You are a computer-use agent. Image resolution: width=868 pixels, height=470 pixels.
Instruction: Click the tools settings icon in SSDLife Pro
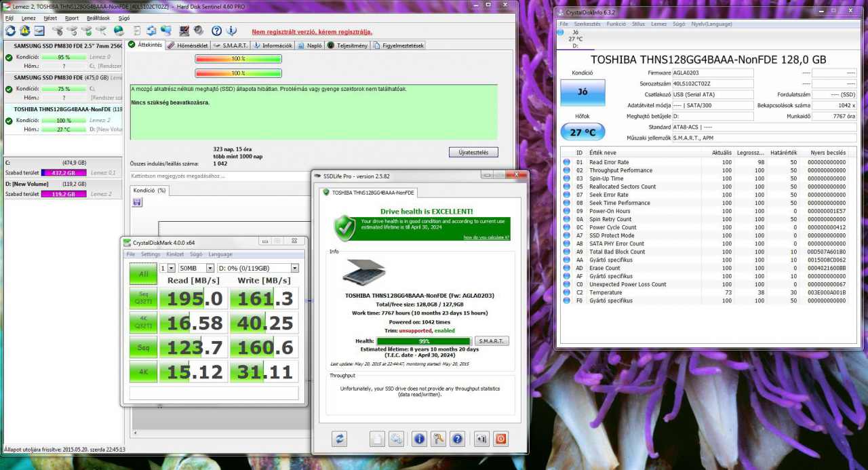(x=438, y=438)
